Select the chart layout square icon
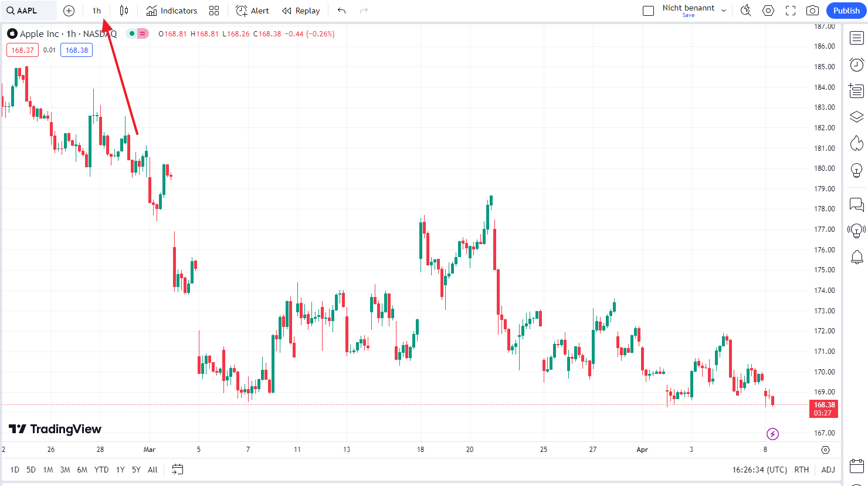Viewport: 868px width, 486px height. point(648,11)
